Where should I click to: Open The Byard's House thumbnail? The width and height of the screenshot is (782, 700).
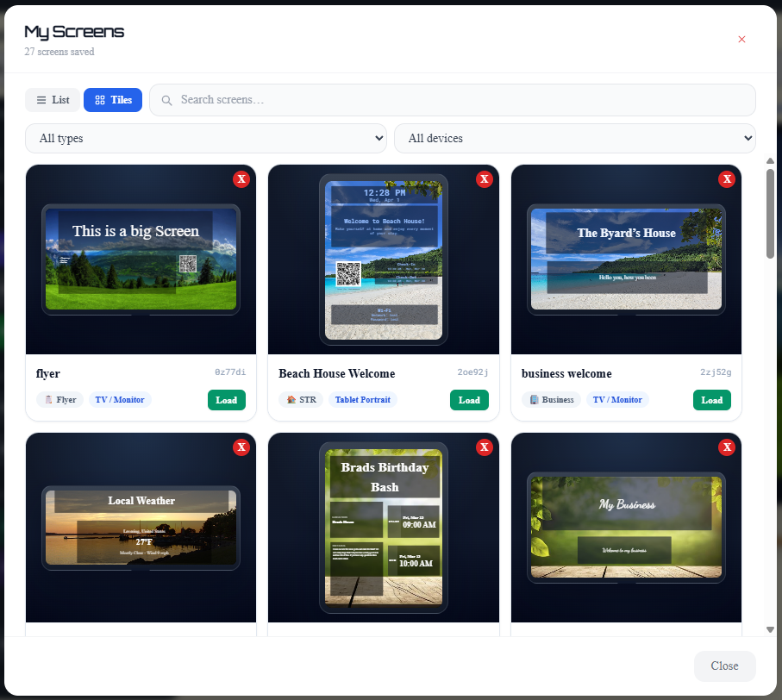click(626, 259)
